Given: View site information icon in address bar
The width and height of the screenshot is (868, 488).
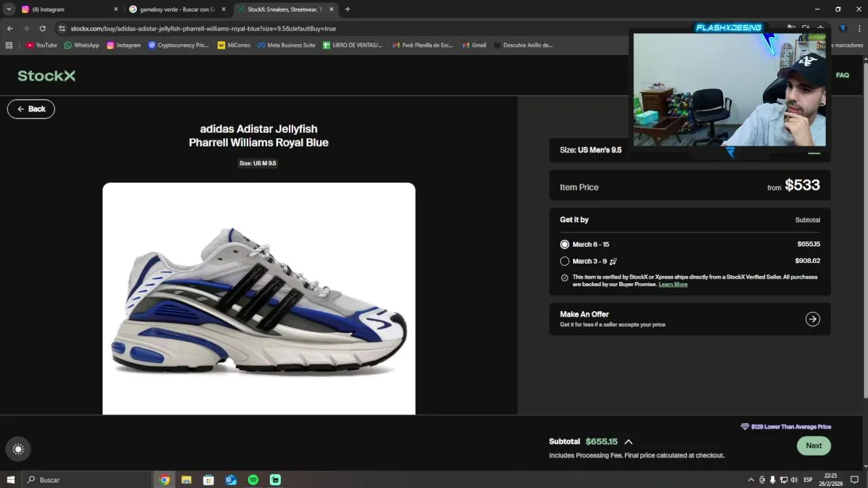Looking at the screenshot, I should pos(62,28).
